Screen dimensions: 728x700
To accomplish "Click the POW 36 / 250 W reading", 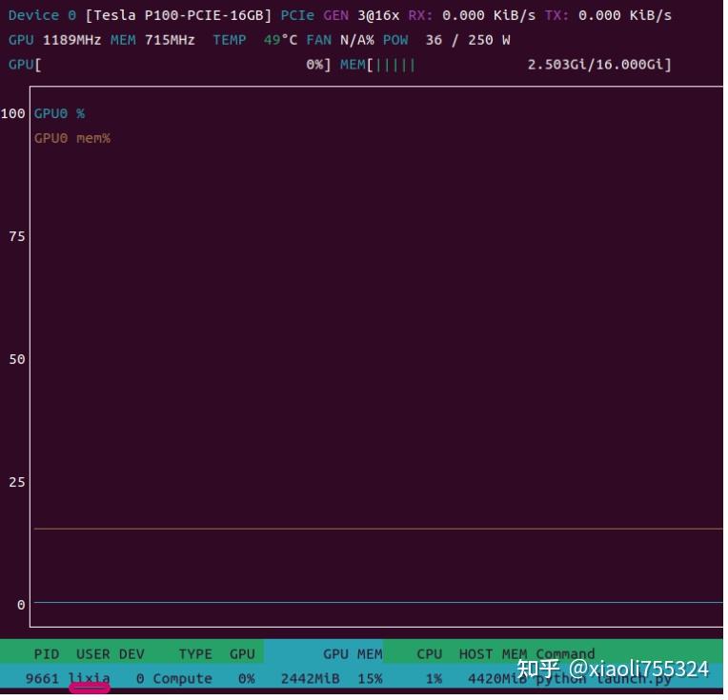I will (447, 40).
